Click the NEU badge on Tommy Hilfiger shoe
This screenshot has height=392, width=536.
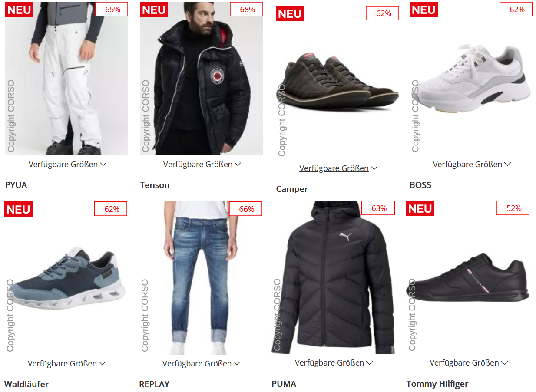420,208
